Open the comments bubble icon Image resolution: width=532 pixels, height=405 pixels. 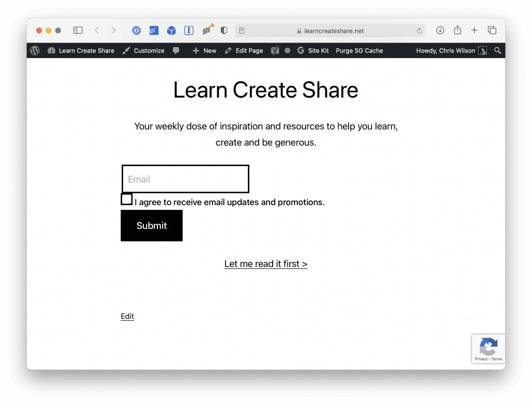(176, 50)
